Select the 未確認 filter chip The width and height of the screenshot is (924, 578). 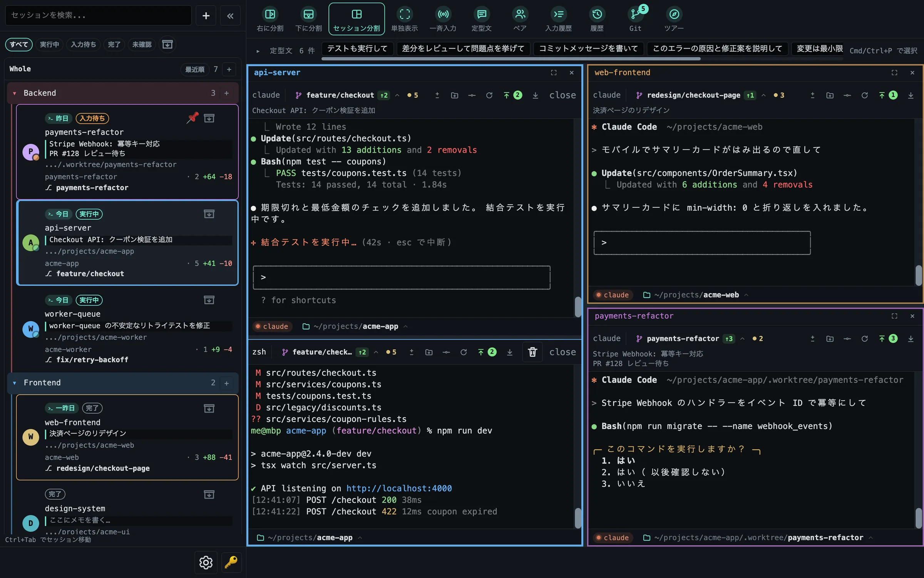coord(142,44)
